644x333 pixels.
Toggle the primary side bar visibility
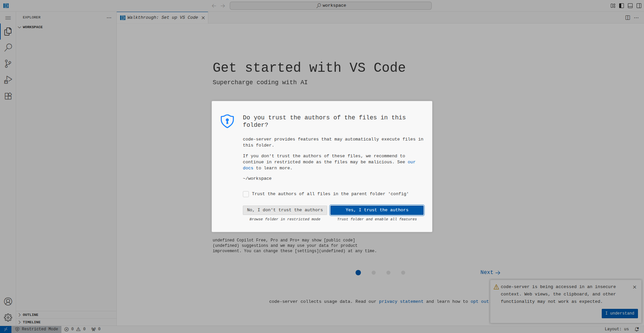[622, 6]
